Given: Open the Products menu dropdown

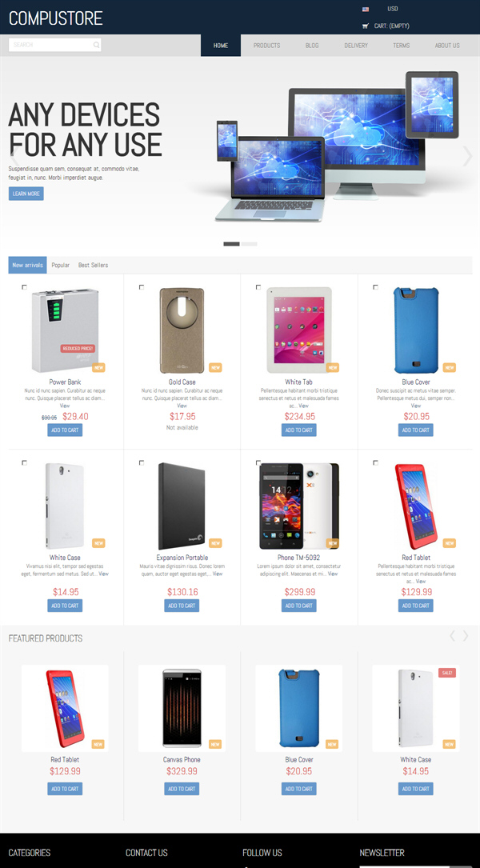Looking at the screenshot, I should pos(267,46).
